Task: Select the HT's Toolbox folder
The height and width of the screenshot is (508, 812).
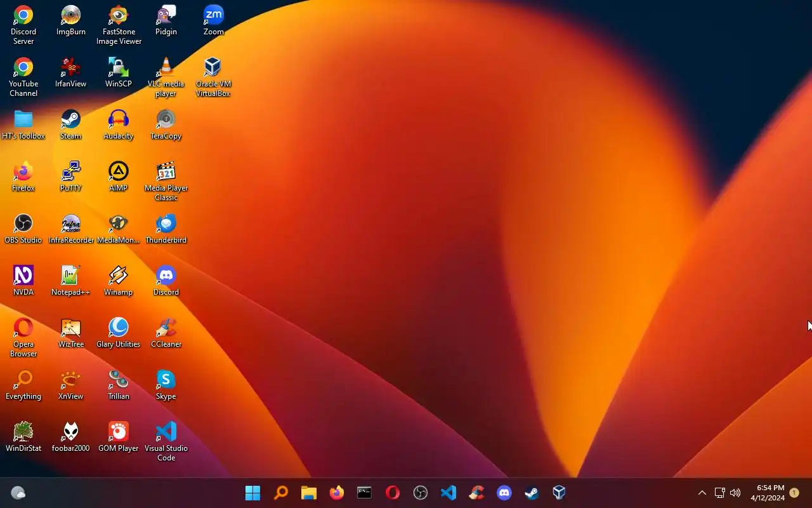Action: (23, 125)
